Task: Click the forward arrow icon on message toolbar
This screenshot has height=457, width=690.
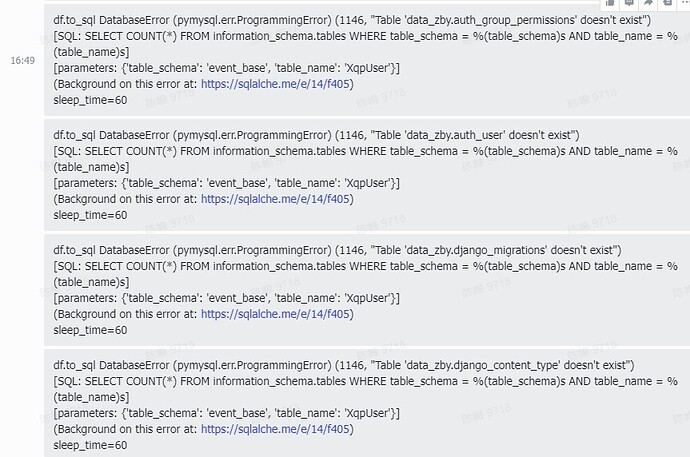Action: [648, 3]
